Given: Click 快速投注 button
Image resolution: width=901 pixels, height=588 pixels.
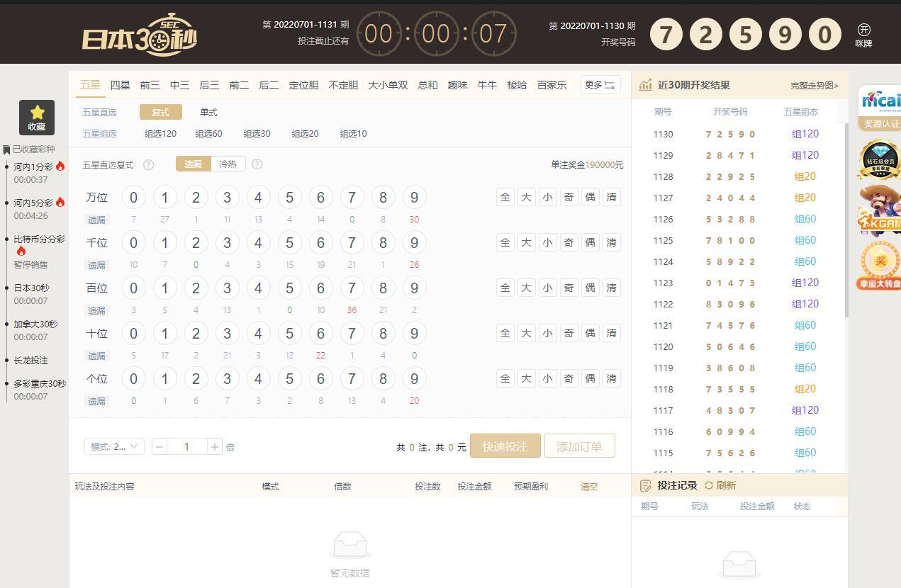Looking at the screenshot, I should click(505, 446).
